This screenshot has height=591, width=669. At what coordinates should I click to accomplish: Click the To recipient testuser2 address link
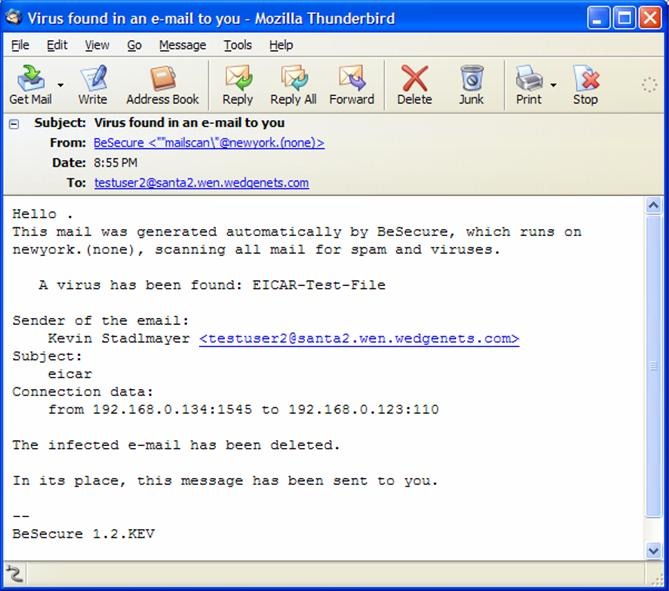tap(201, 183)
